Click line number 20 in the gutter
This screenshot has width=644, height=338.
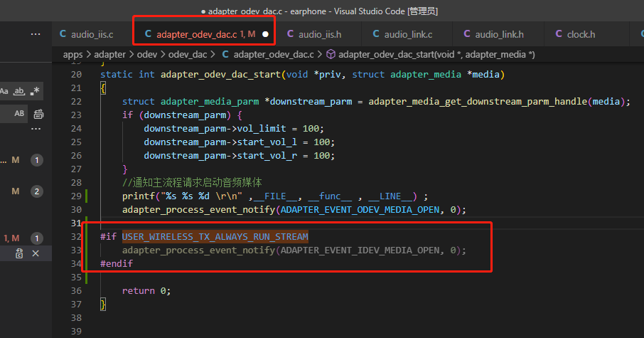76,75
